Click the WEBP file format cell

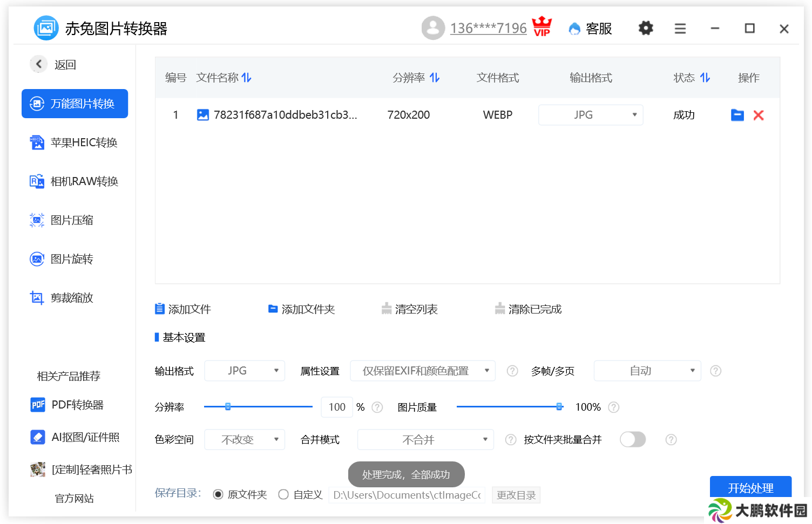(x=498, y=115)
